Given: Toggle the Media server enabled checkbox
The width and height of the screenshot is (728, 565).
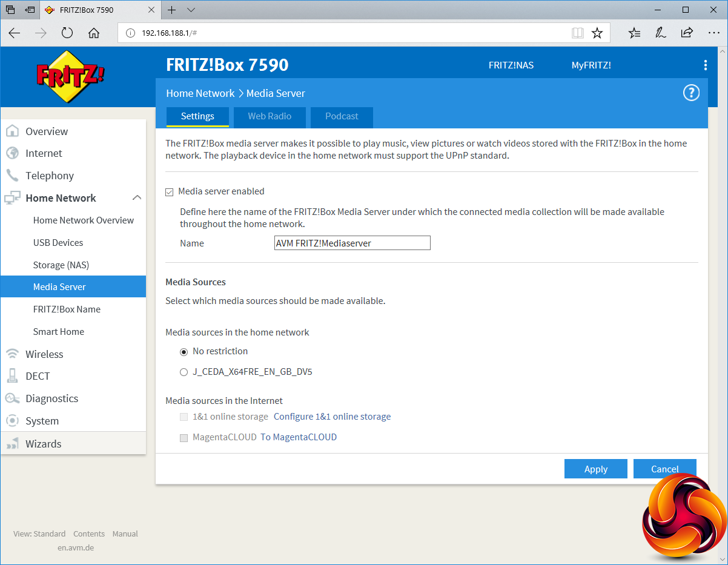Looking at the screenshot, I should pos(170,192).
